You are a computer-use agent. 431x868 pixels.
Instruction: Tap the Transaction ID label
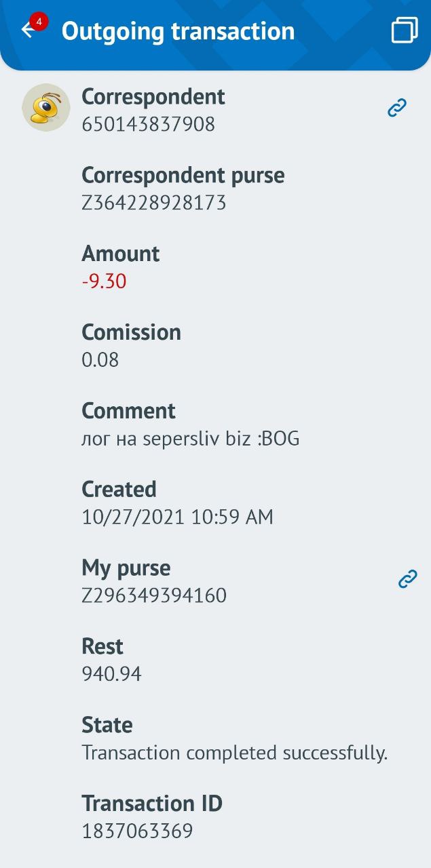[x=152, y=804]
